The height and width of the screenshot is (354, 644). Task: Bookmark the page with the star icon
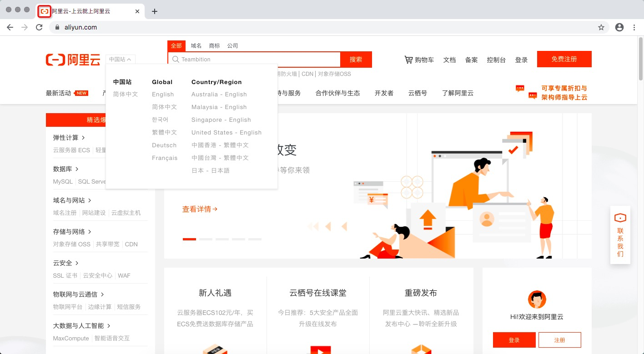pyautogui.click(x=601, y=27)
